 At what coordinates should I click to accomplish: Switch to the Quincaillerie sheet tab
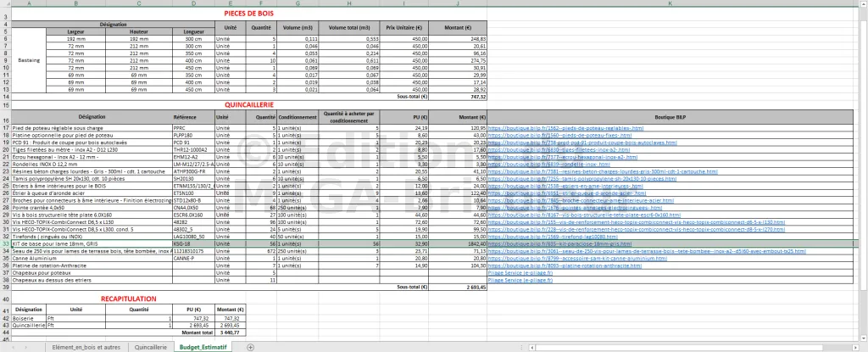(150, 347)
